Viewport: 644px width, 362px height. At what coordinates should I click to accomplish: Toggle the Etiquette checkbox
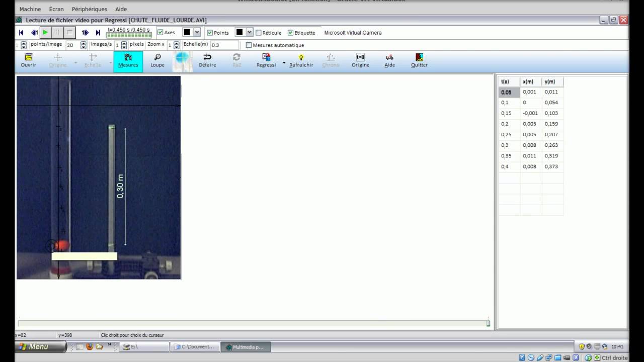290,33
